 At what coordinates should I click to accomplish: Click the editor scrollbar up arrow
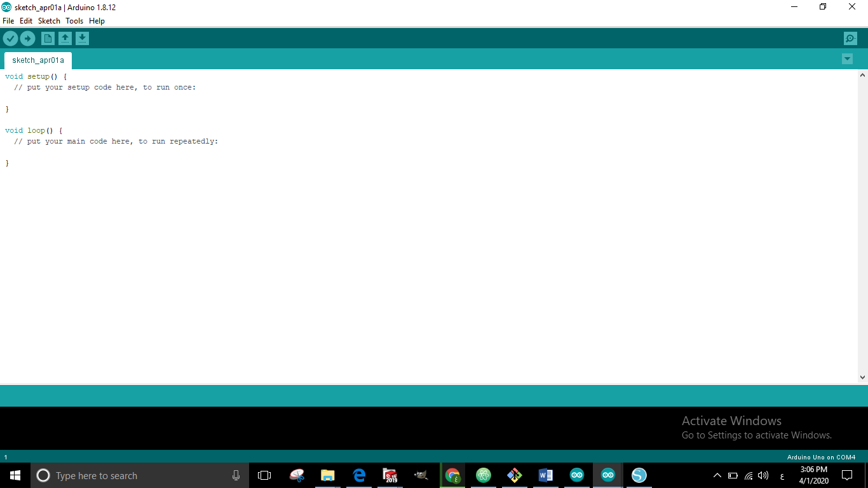[863, 75]
